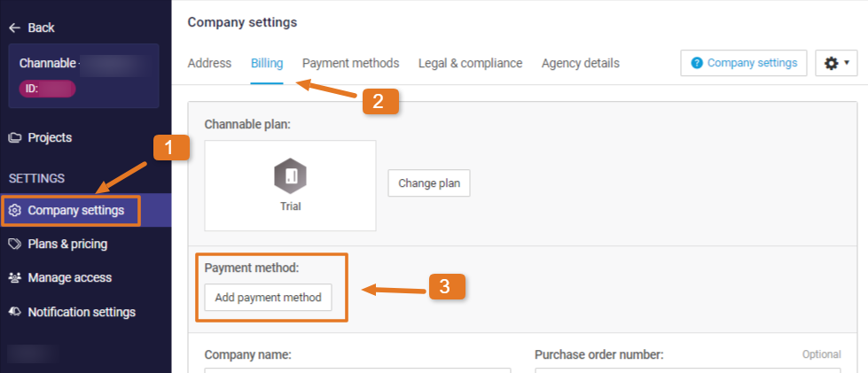Click the Notification settings megaphone icon

click(14, 312)
